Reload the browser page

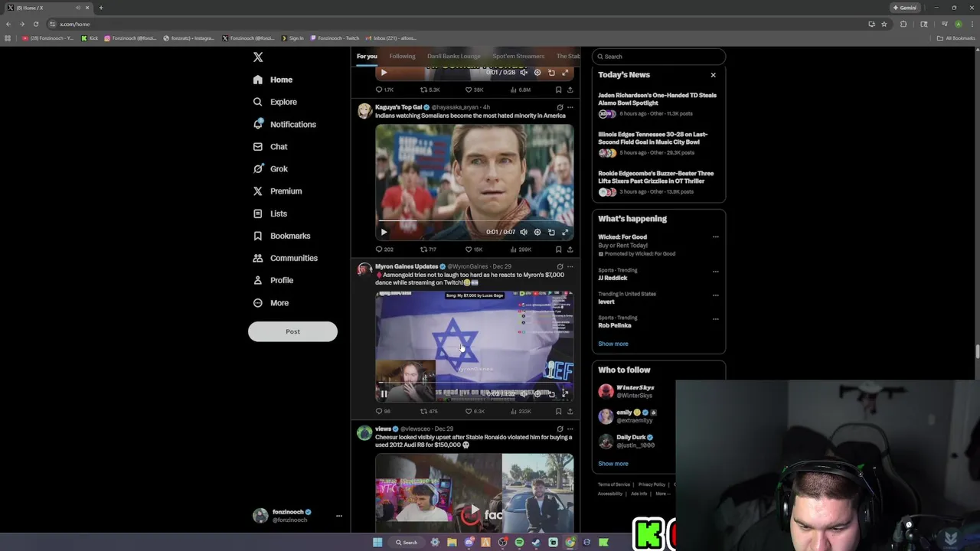35,24
